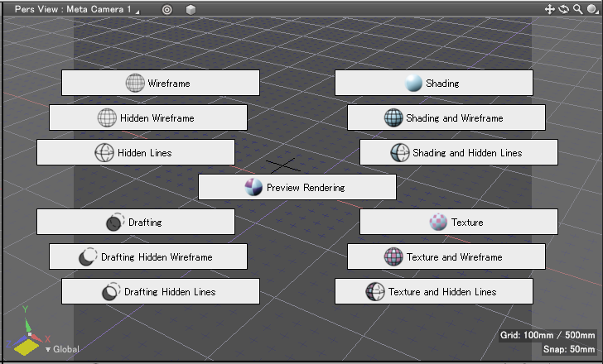Activate Shading and Hidden Lines mode
Viewport: 603px width, 364px height.
[458, 152]
